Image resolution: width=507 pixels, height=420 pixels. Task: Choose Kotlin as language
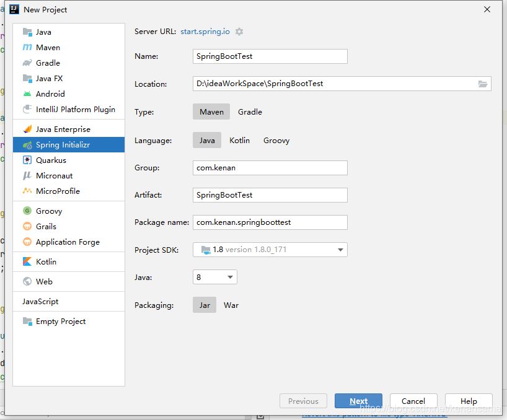(240, 140)
